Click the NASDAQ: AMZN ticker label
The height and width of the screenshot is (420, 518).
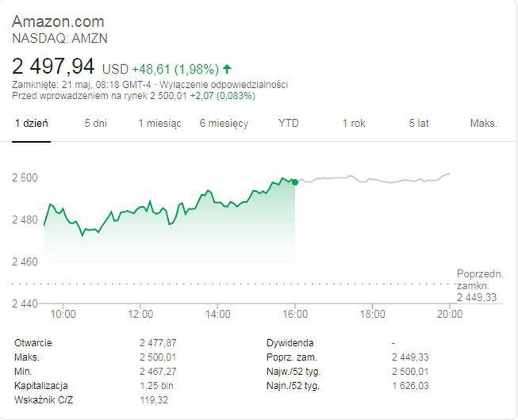tap(59, 37)
